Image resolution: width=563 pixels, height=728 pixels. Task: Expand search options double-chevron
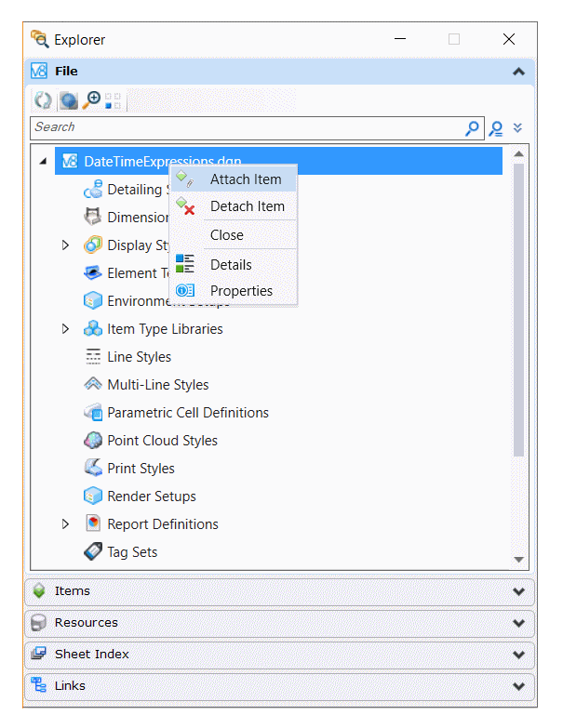(517, 127)
